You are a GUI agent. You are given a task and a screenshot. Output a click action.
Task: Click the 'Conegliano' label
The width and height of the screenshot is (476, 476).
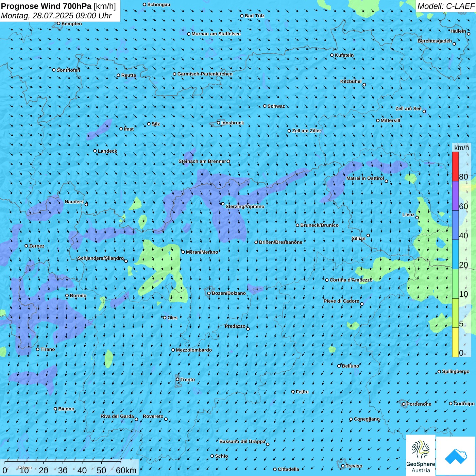click(367, 419)
